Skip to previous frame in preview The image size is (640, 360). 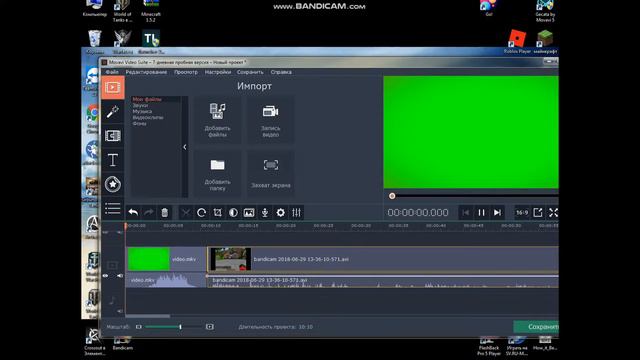(466, 213)
